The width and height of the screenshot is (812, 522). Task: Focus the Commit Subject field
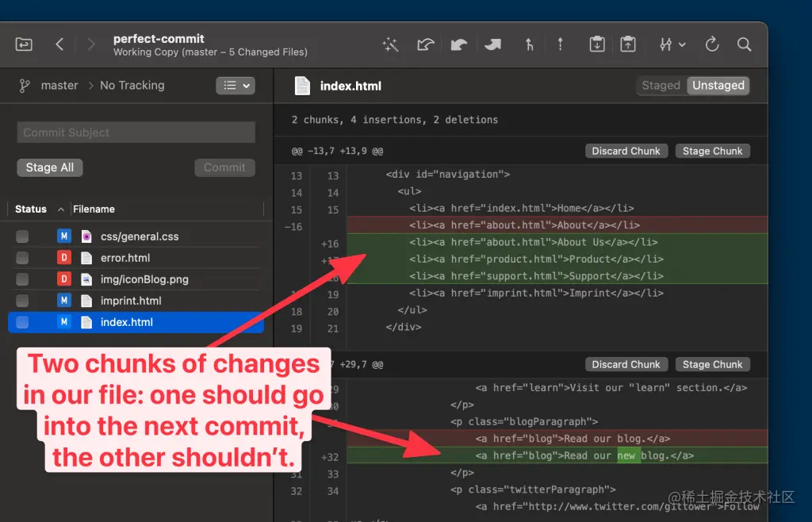coord(136,132)
